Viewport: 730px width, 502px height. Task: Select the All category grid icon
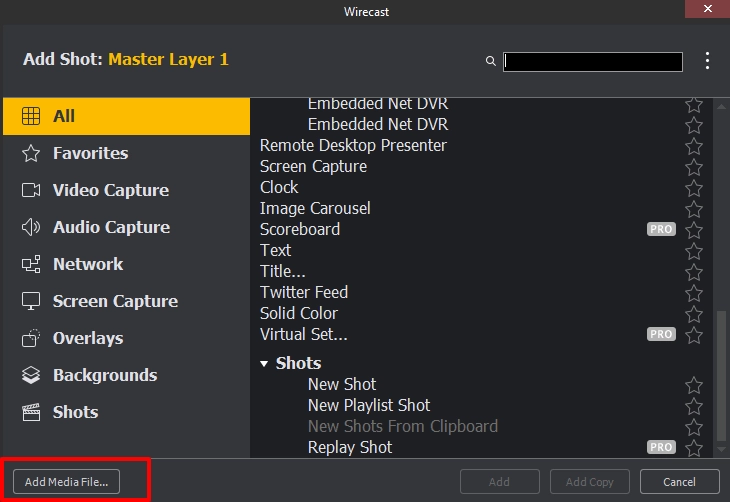[31, 116]
